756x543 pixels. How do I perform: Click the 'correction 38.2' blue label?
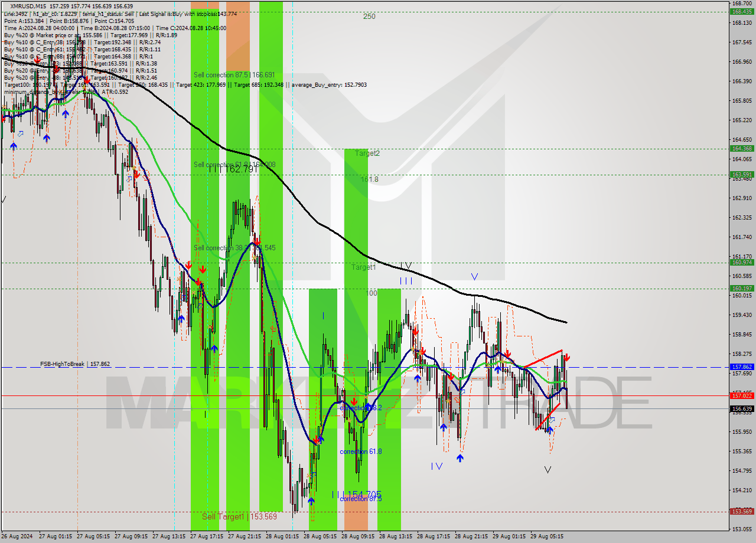361,408
